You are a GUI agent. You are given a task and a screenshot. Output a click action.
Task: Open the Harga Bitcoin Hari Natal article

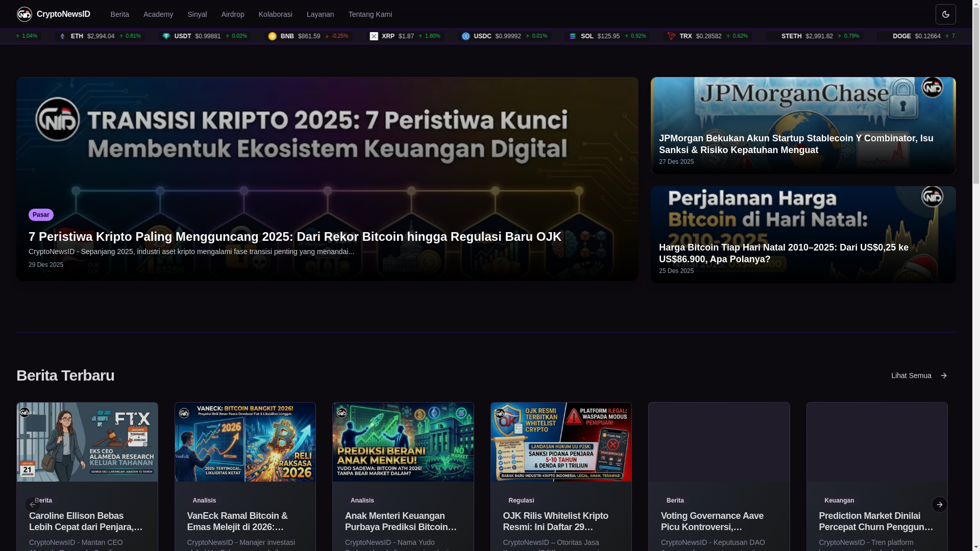point(783,253)
